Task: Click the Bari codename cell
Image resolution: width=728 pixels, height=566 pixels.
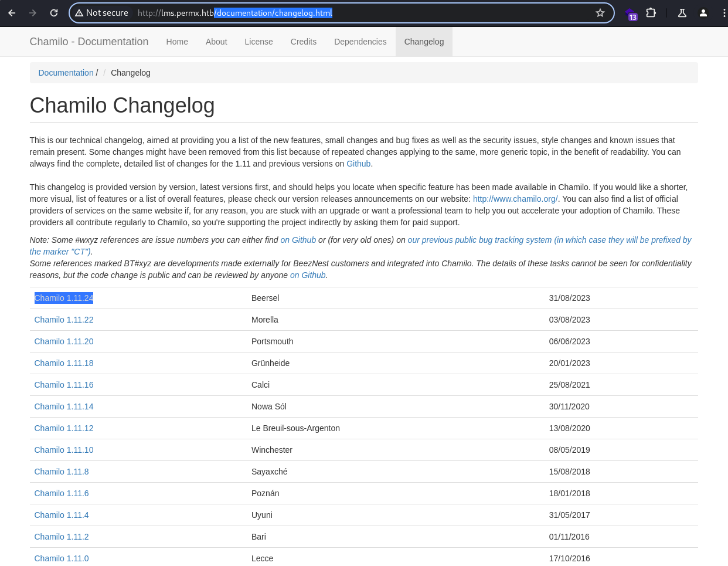Action: (258, 537)
